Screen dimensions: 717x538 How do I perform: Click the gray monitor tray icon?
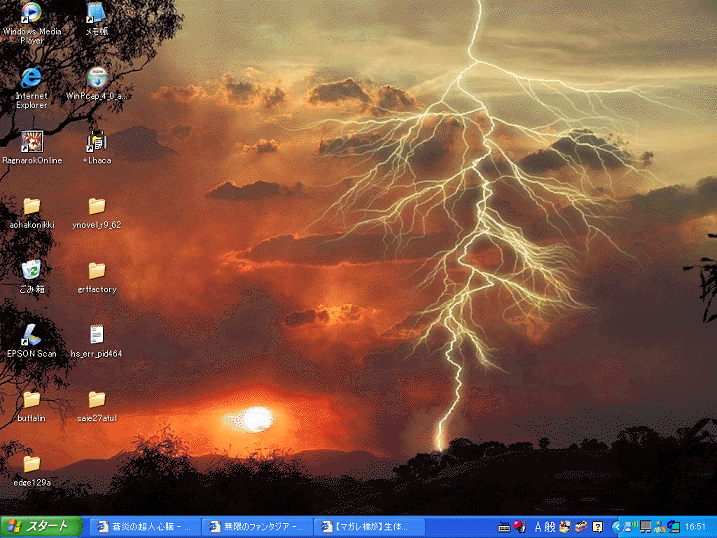(645, 527)
